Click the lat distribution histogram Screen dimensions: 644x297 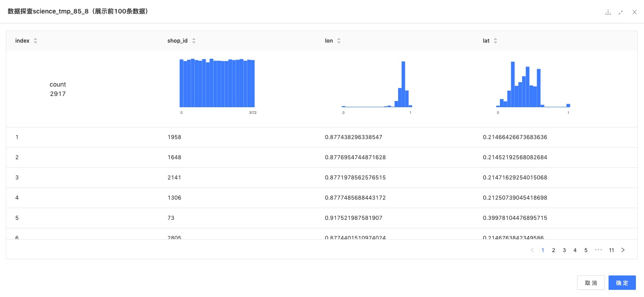click(x=533, y=84)
